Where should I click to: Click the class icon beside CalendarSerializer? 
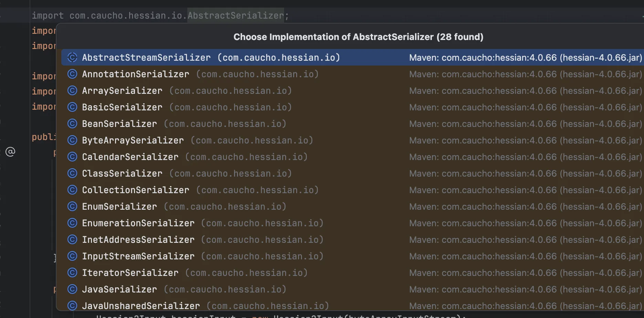pos(72,157)
